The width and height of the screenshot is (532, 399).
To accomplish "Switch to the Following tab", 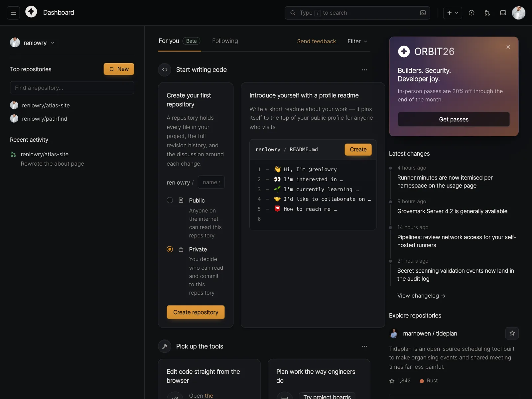I will point(225,41).
